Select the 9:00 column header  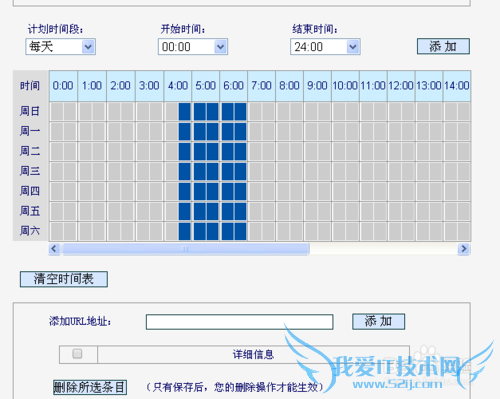tap(317, 86)
